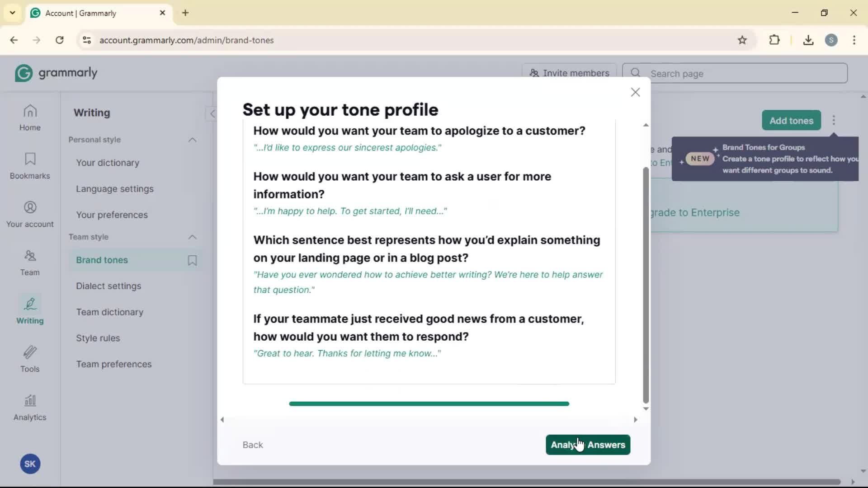
Task: Open the SK profile avatar
Action: [30, 464]
